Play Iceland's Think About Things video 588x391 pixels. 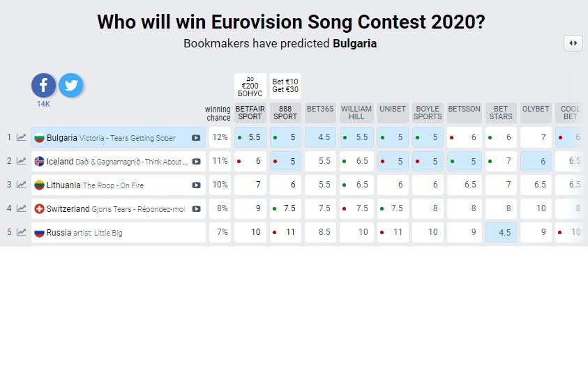click(196, 162)
